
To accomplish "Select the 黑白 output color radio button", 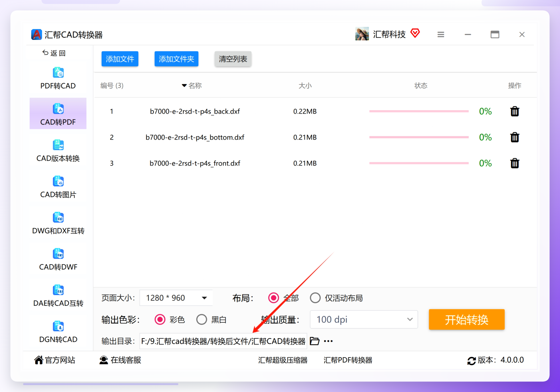I will coord(202,320).
